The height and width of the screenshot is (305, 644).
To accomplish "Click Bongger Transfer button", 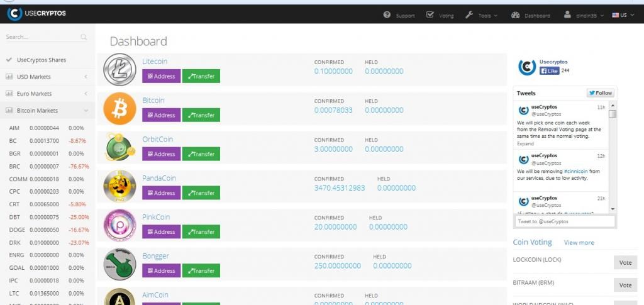I will (201, 270).
